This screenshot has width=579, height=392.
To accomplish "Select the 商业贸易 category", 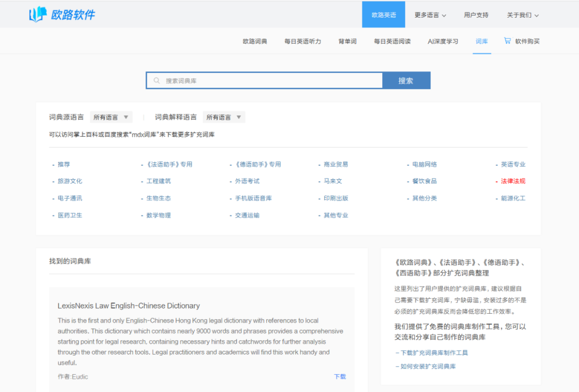I will click(x=336, y=165).
